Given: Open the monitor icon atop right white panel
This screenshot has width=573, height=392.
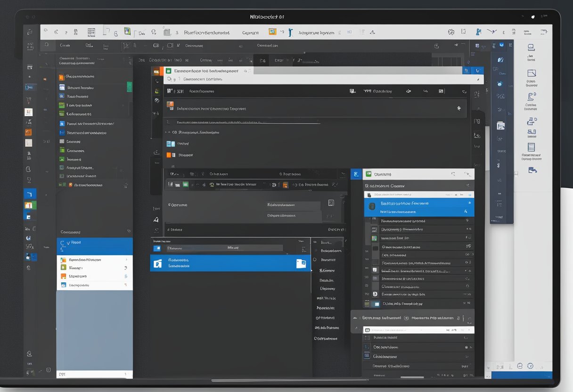Looking at the screenshot, I should pyautogui.click(x=531, y=48).
